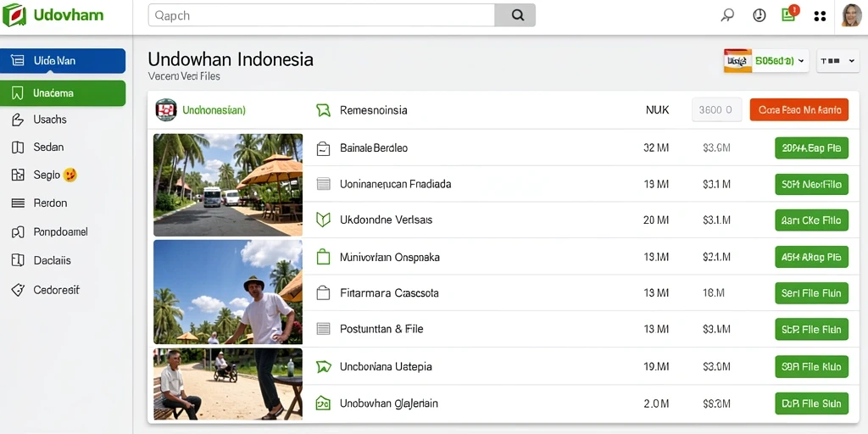Click the Firtarmara Csacsota file icon

(323, 292)
